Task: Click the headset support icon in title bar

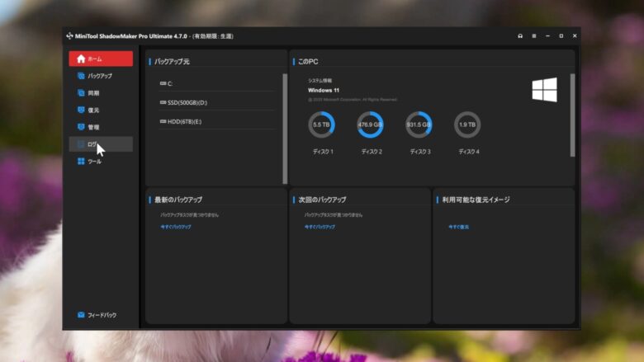Action: tap(520, 36)
